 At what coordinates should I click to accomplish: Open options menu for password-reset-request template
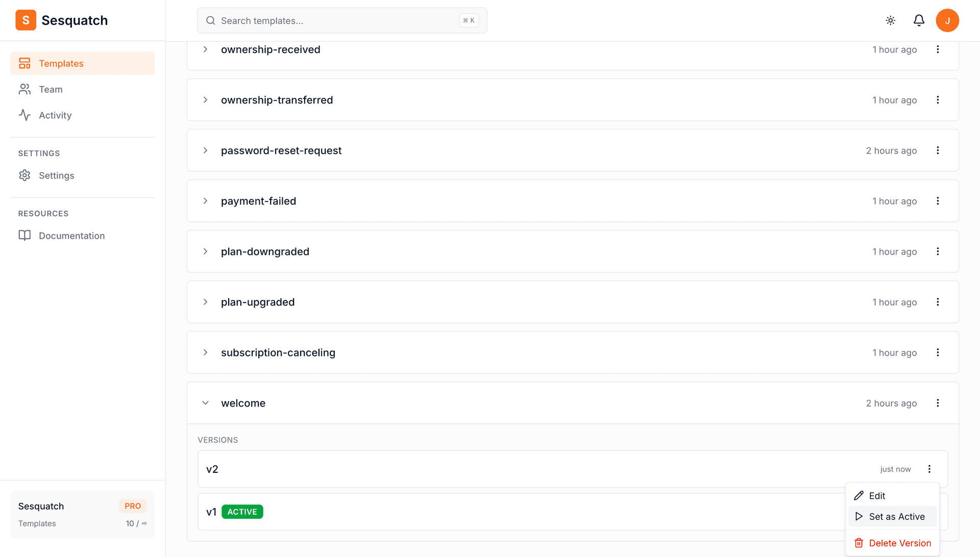[938, 150]
